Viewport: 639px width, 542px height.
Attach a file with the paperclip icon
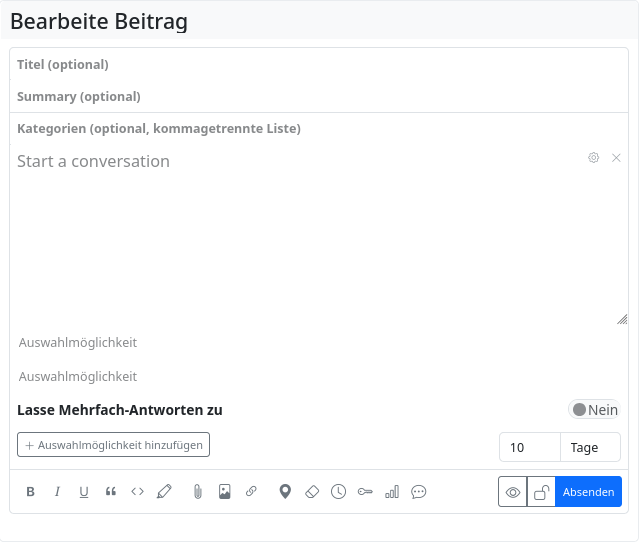(197, 492)
